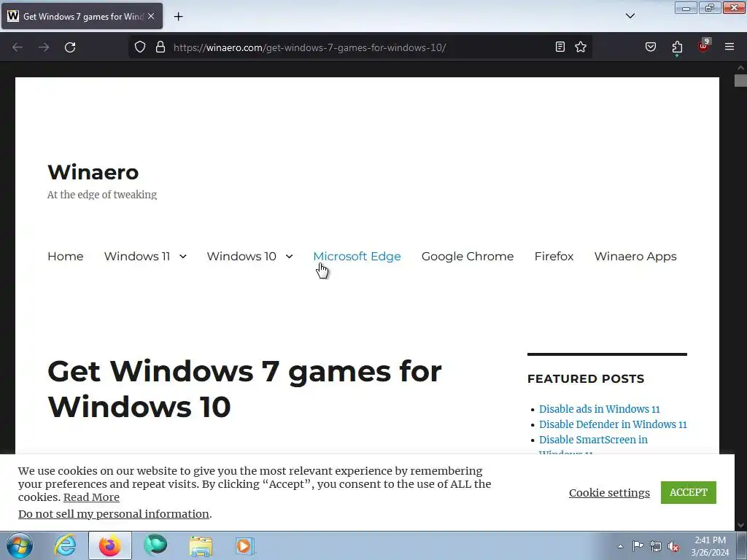Open Cookie settings
Image resolution: width=747 pixels, height=560 pixels.
609,493
